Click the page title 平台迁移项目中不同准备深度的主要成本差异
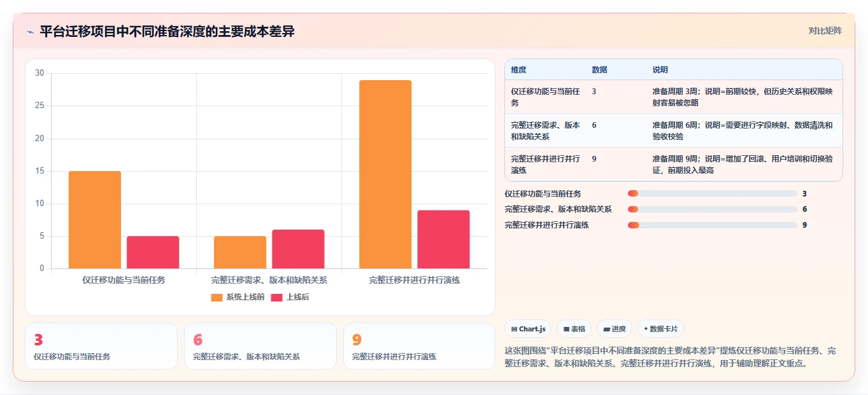The image size is (868, 395). coord(167,31)
